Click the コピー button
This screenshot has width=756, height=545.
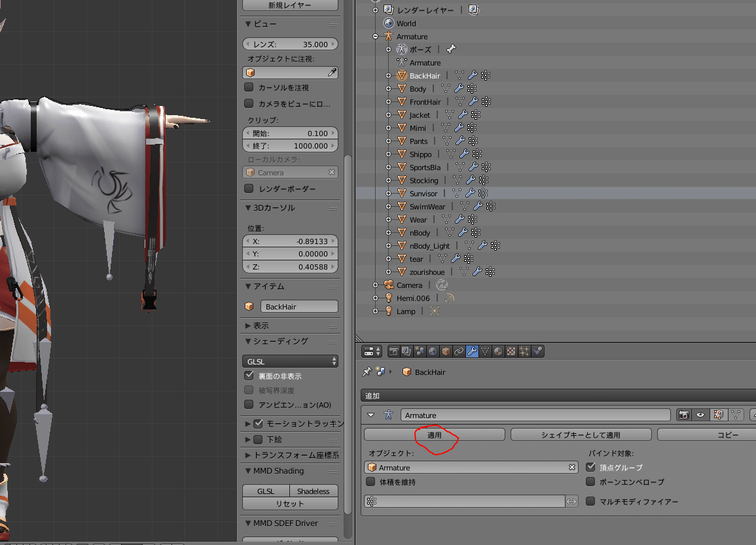pos(707,434)
